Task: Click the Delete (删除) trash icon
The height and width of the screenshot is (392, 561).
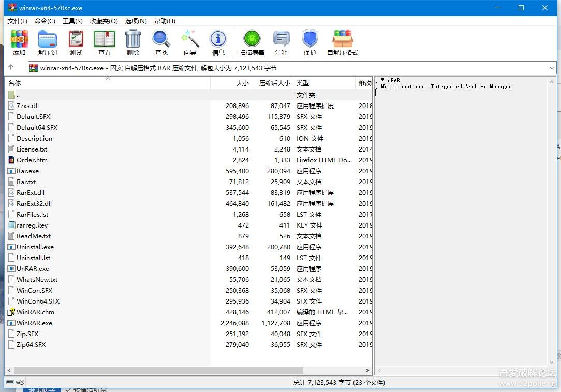Action: tap(132, 39)
